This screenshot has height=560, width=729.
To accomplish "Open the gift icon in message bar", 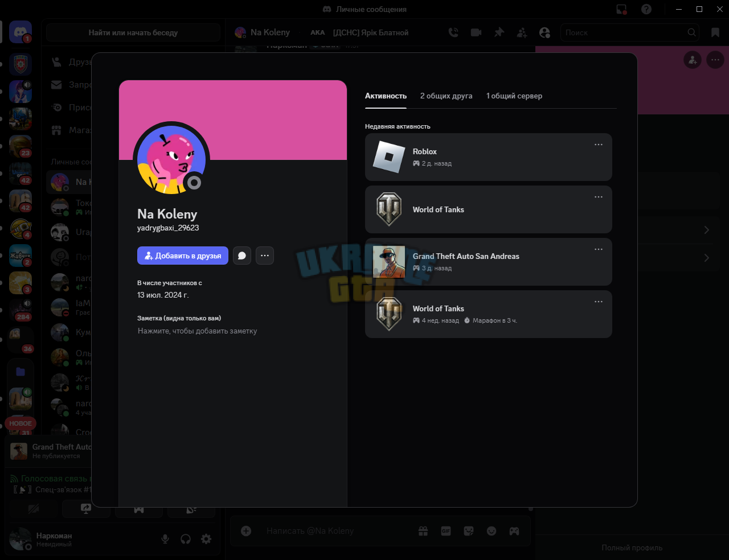I will click(x=423, y=531).
